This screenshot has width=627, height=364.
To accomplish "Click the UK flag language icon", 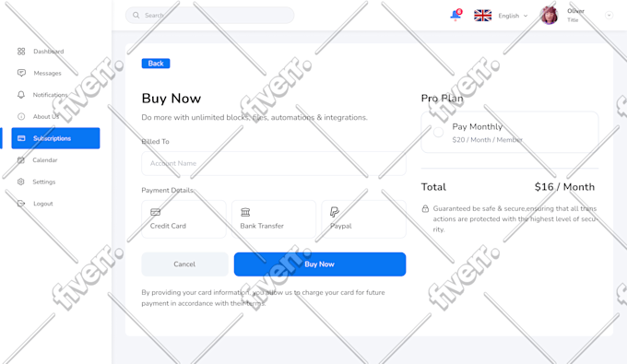I will pyautogui.click(x=482, y=16).
